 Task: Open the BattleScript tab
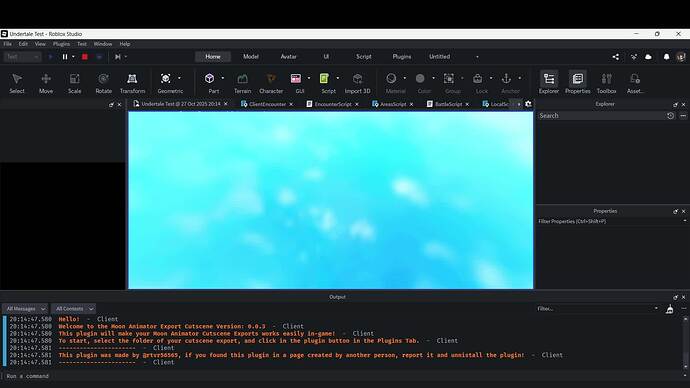tap(448, 104)
